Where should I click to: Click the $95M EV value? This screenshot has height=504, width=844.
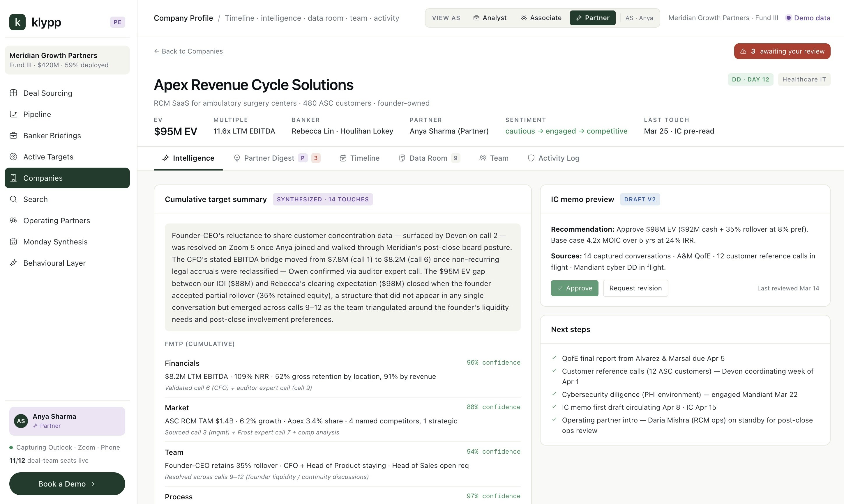[175, 132]
